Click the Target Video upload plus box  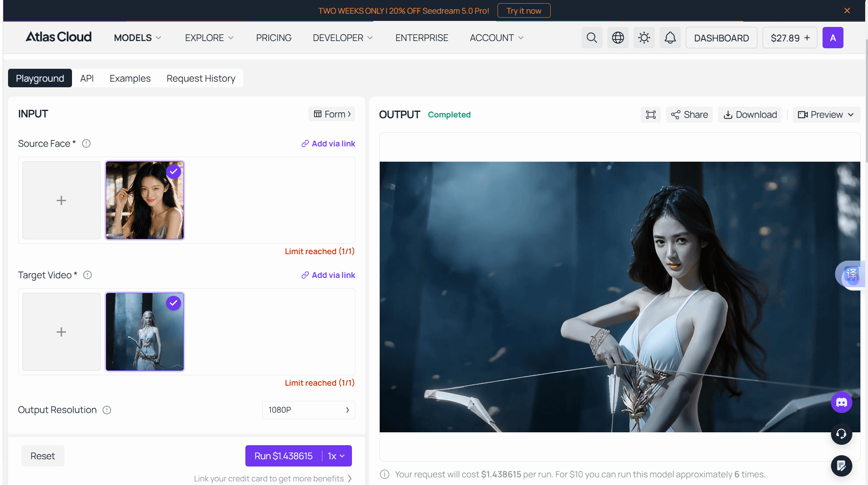point(62,332)
